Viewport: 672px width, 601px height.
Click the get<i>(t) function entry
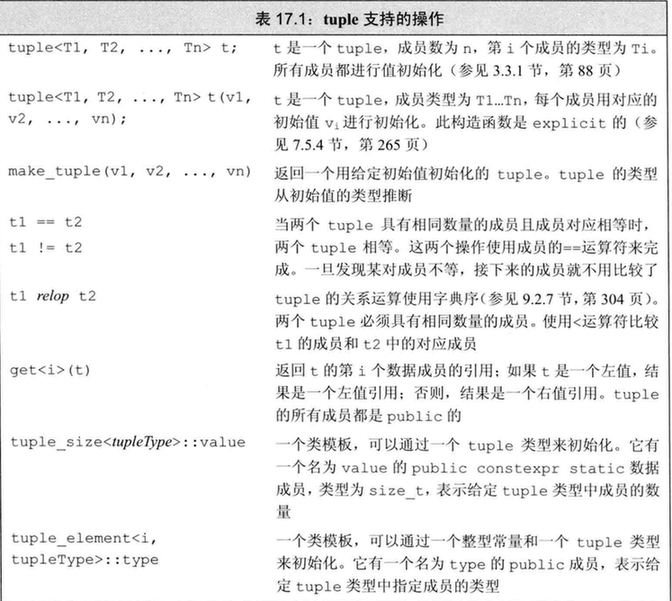point(49,369)
